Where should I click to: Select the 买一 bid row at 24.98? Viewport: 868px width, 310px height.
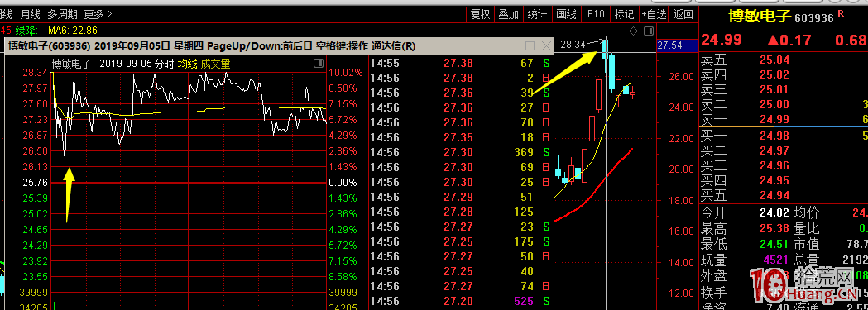pyautogui.click(x=784, y=136)
